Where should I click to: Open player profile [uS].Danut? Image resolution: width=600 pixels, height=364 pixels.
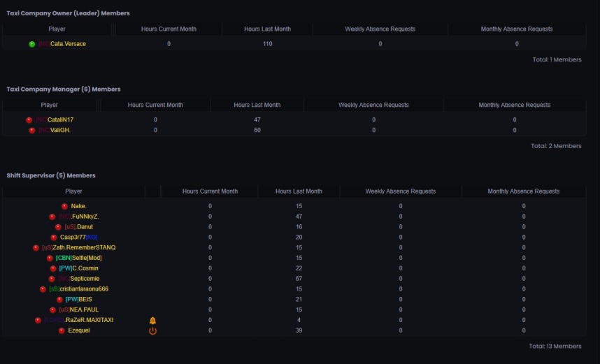(79, 227)
